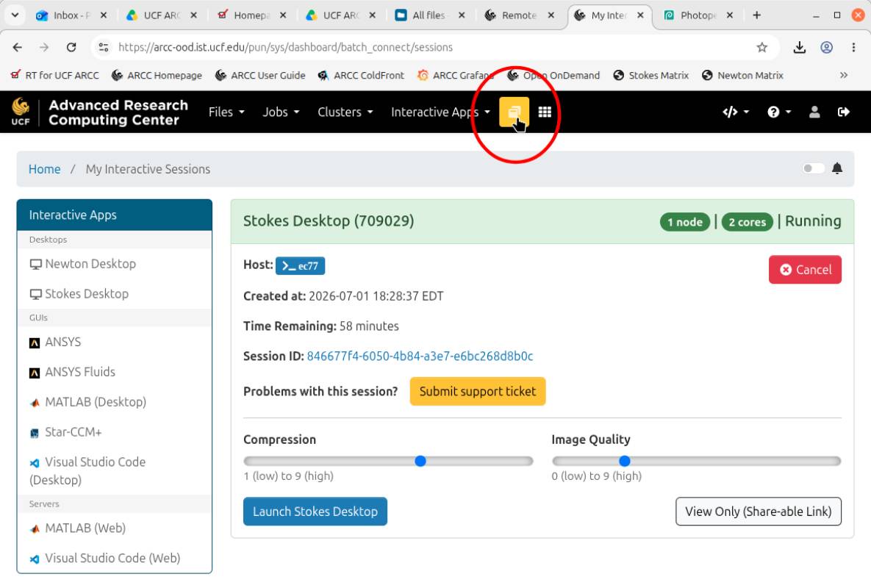Launch Stokes Desktop
Screen dimensions: 871x588
pos(315,512)
